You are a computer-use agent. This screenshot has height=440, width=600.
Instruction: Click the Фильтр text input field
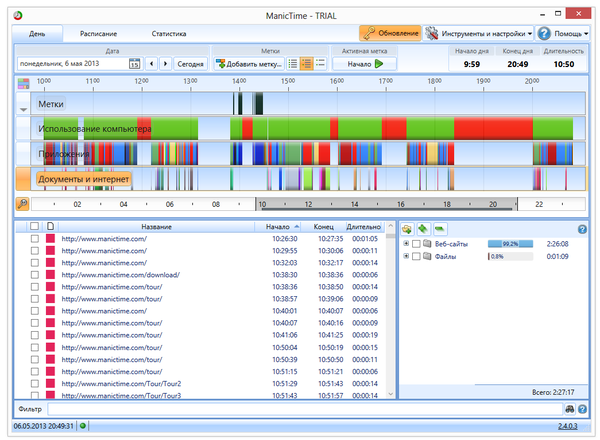(x=305, y=409)
